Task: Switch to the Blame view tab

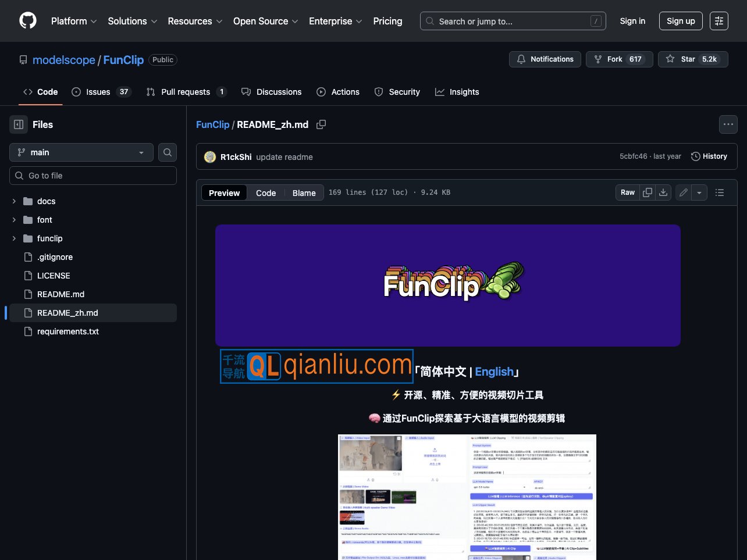Action: (x=304, y=192)
